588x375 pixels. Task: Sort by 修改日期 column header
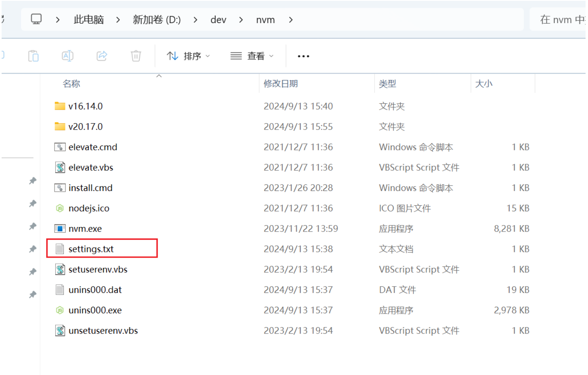click(x=281, y=84)
